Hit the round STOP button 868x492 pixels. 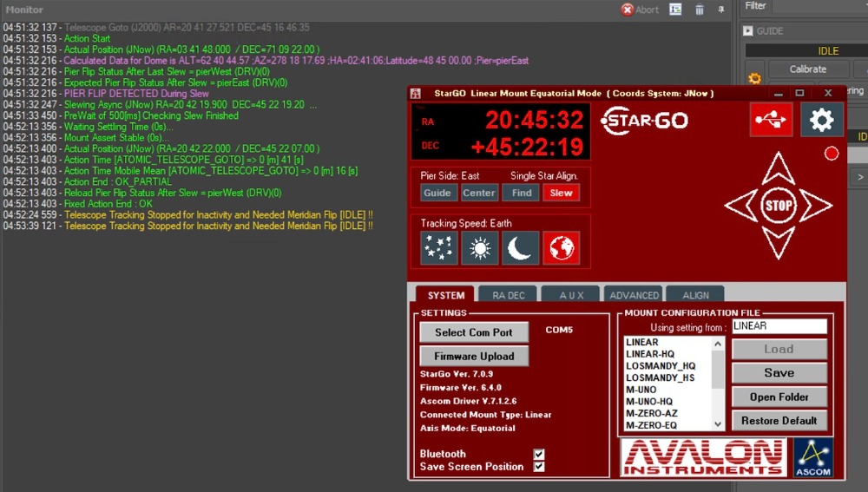[779, 206]
